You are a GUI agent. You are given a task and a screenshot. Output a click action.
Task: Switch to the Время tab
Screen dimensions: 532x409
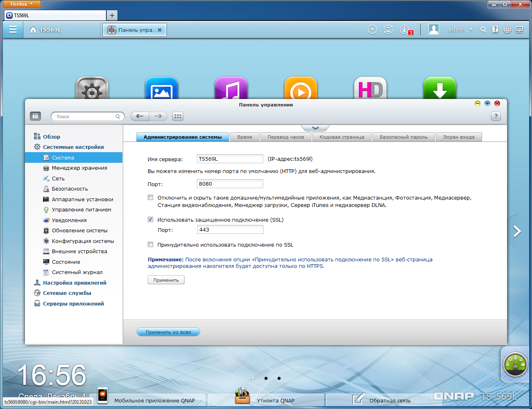tap(245, 137)
